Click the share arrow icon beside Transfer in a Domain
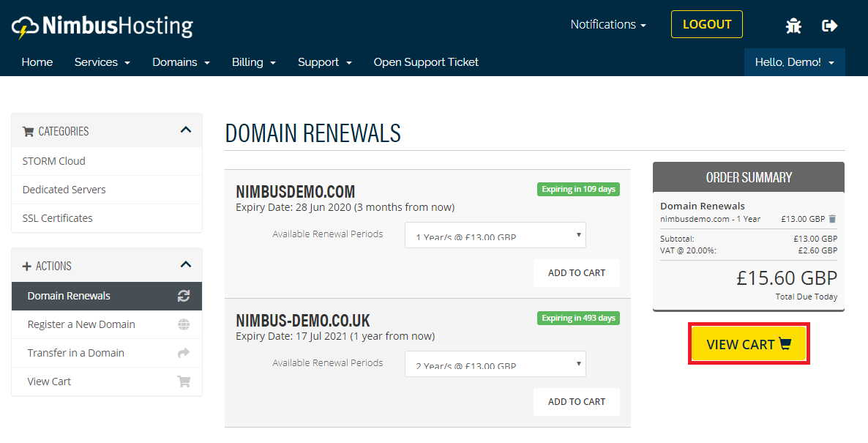868x443 pixels. pos(184,353)
